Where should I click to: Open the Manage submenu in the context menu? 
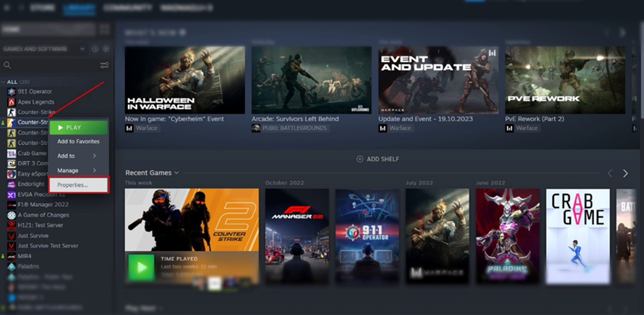click(78, 170)
